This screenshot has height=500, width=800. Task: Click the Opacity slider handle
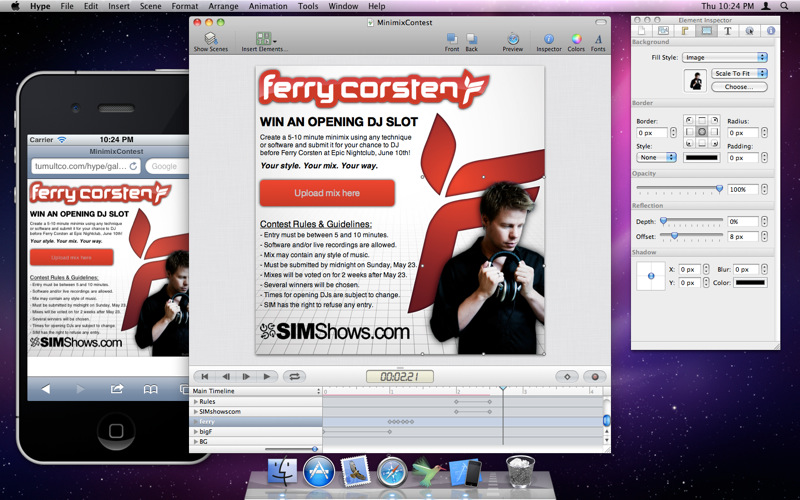[719, 189]
